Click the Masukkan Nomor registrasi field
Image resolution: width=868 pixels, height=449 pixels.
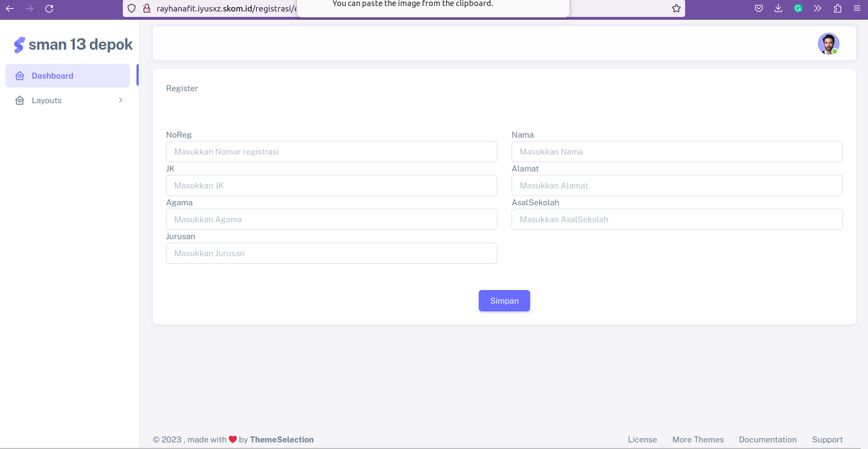331,152
